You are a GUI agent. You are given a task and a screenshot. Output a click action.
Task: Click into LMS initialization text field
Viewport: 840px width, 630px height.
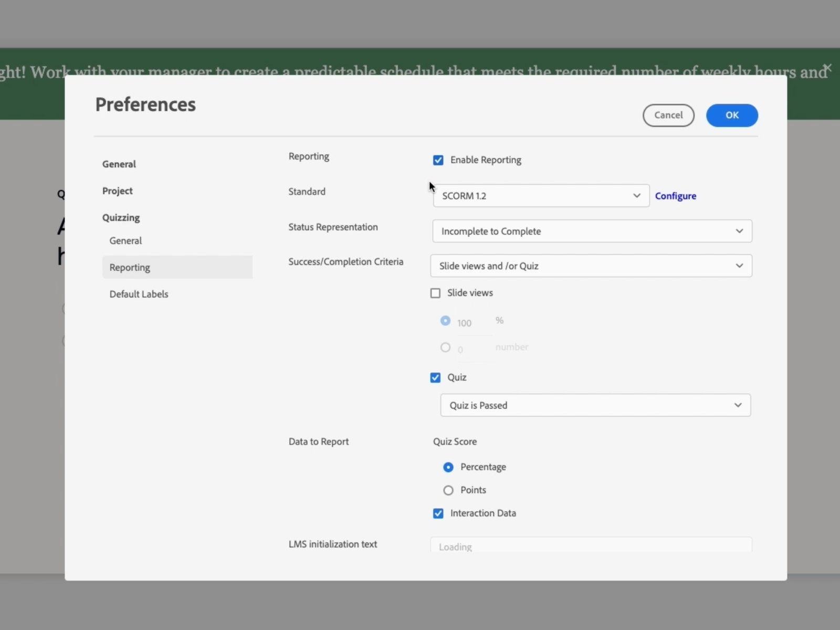(x=591, y=546)
